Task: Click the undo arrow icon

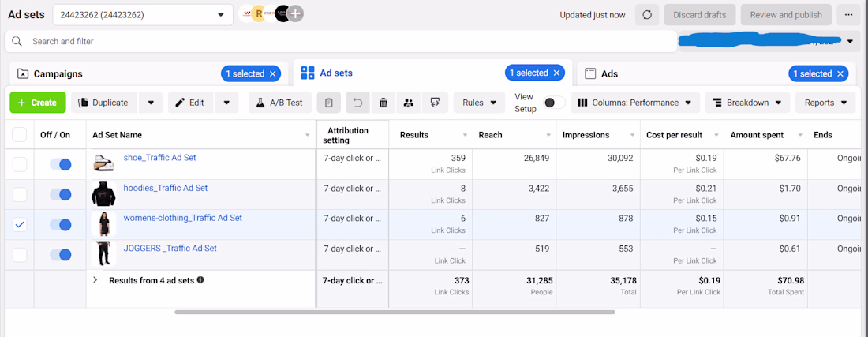Action: tap(357, 103)
